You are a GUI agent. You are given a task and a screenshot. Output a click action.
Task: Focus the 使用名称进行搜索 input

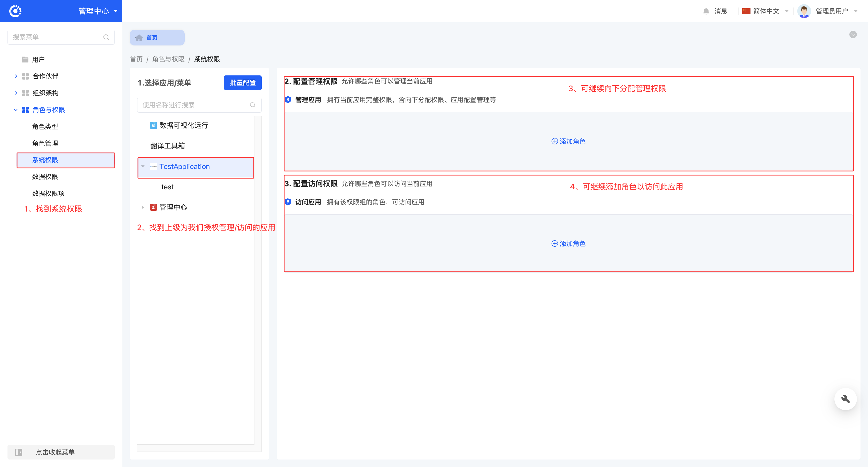tap(199, 105)
